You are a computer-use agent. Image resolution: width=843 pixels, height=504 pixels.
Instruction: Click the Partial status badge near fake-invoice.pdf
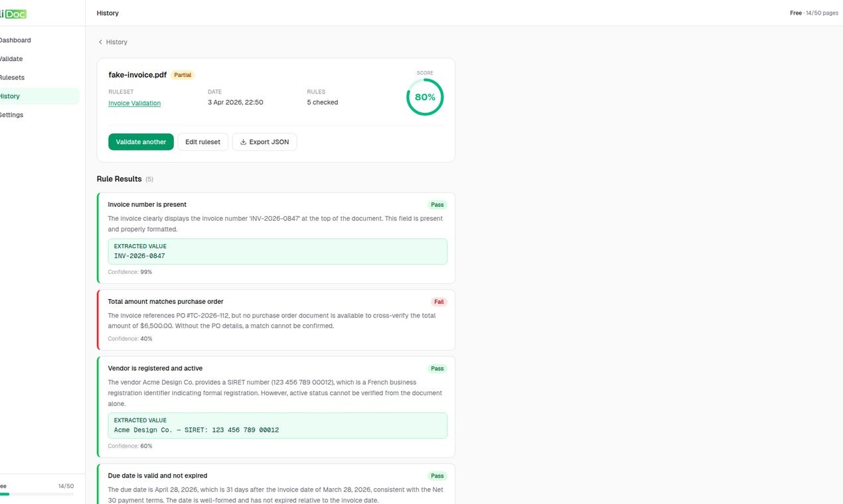[x=182, y=74]
